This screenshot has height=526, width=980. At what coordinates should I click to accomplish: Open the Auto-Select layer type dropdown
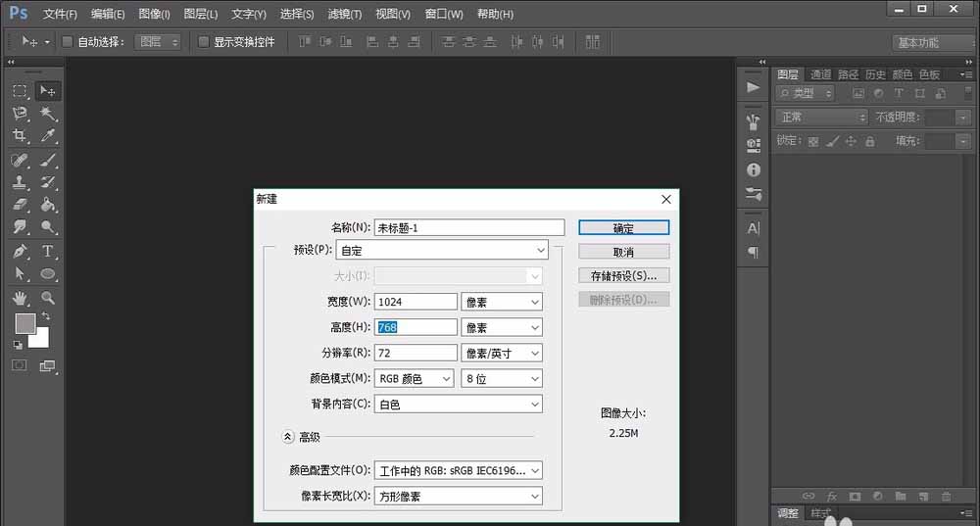pyautogui.click(x=158, y=42)
